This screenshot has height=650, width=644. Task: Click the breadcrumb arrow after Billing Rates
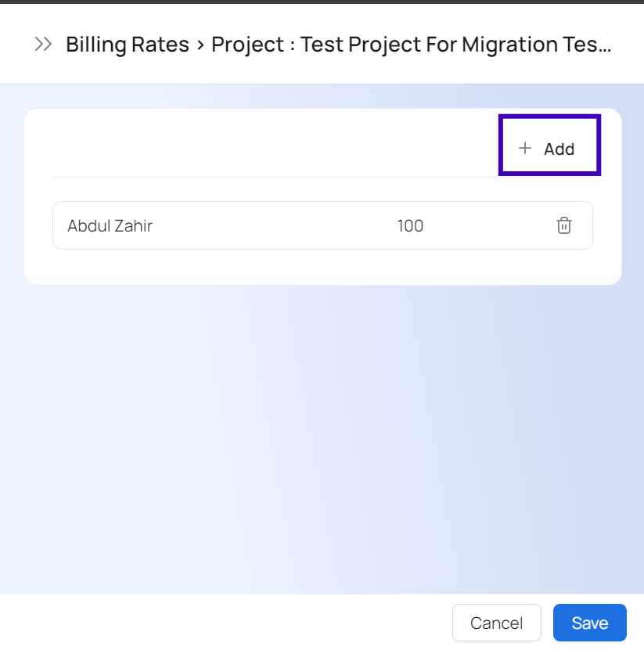200,45
